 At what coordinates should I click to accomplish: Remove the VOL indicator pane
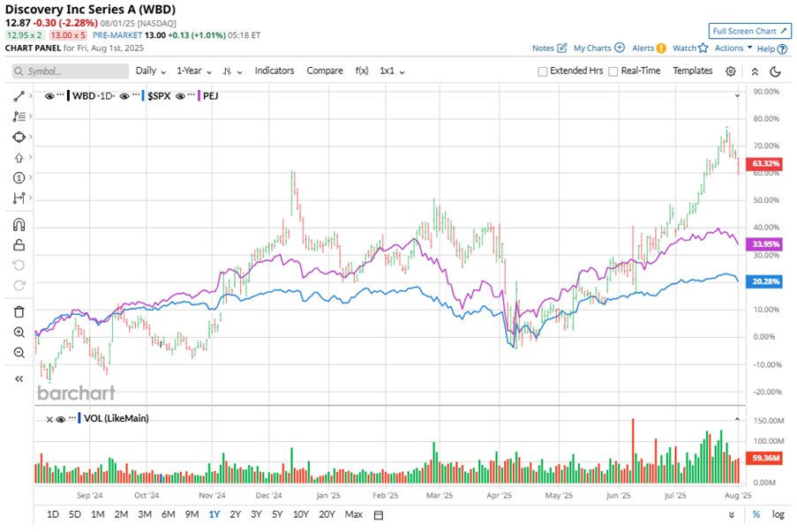(49, 419)
